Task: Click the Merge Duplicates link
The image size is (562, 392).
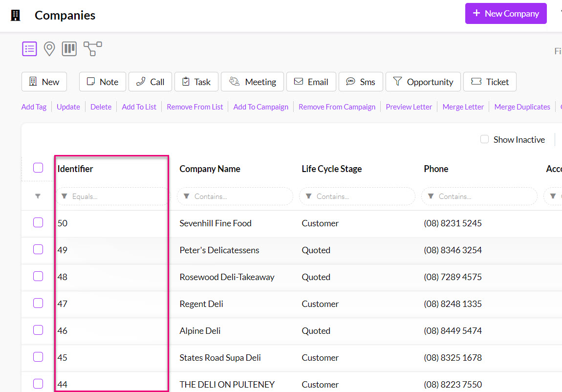Action: [x=522, y=107]
